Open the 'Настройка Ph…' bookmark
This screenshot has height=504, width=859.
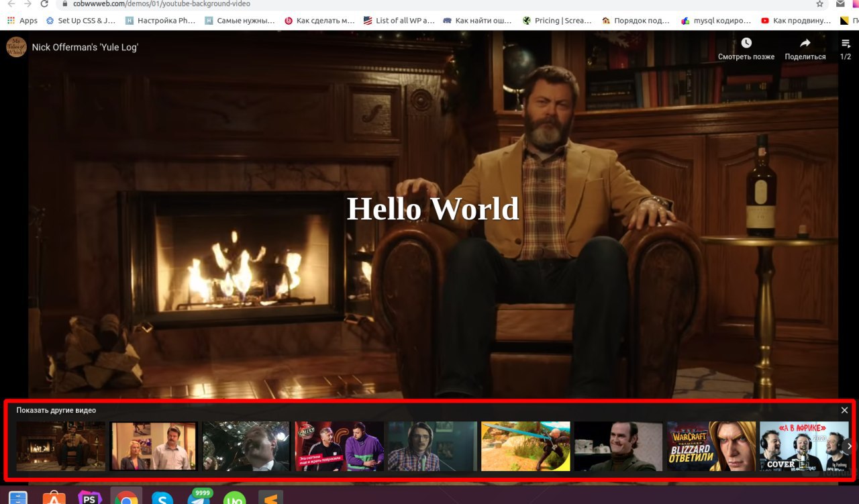(x=160, y=21)
